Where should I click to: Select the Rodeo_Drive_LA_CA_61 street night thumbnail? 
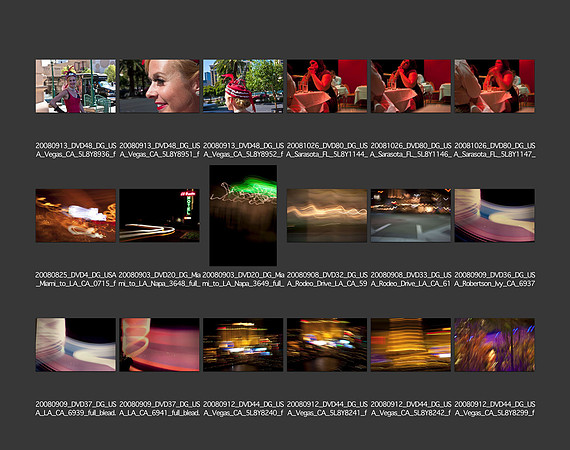click(411, 216)
